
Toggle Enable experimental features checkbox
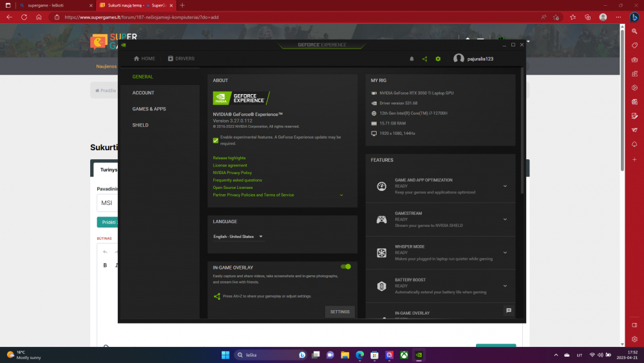(216, 141)
